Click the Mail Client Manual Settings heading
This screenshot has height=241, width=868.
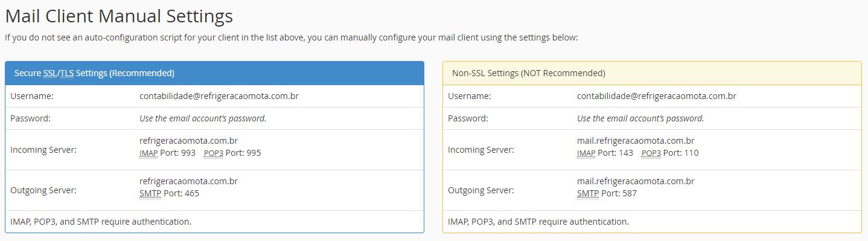[119, 16]
